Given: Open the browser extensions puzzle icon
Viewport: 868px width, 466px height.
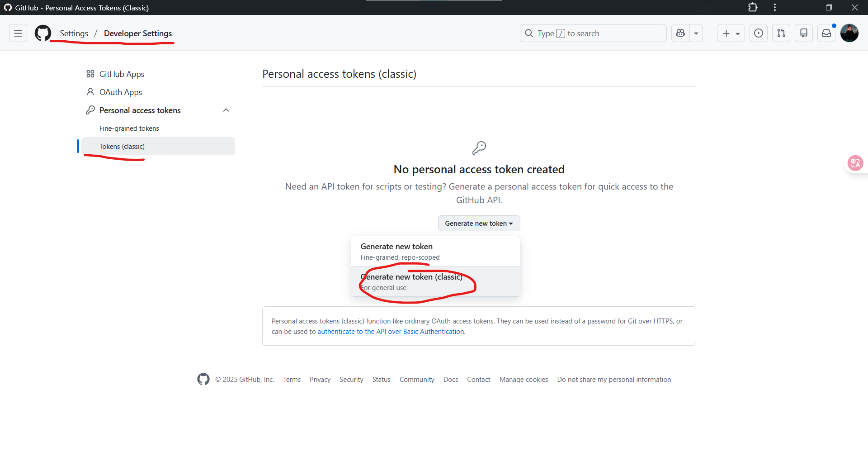Looking at the screenshot, I should (x=753, y=8).
